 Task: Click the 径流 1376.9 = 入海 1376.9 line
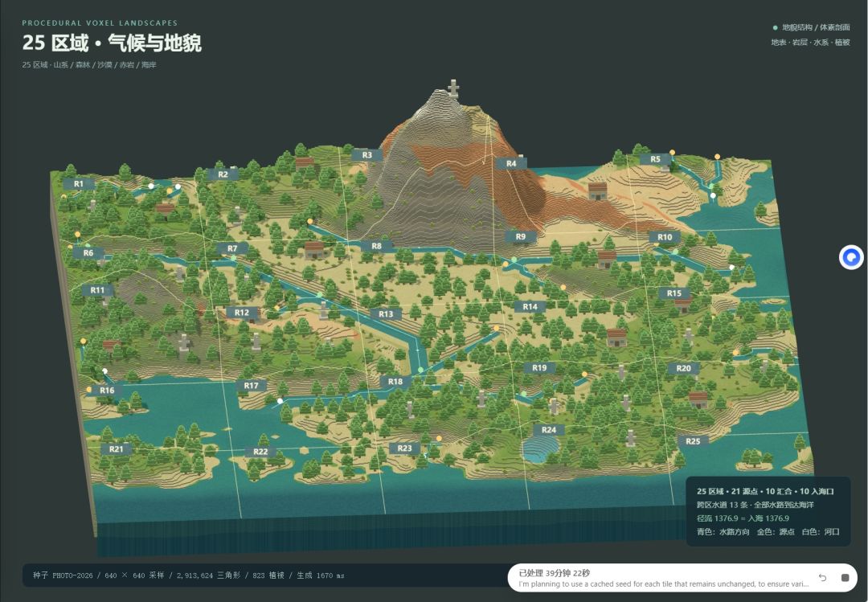click(x=743, y=518)
